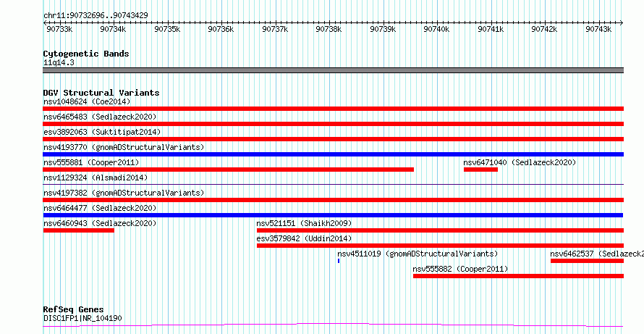This screenshot has height=334, width=644.
Task: Click esv3892063 (Suktitipat2014) label
Action: (102, 132)
